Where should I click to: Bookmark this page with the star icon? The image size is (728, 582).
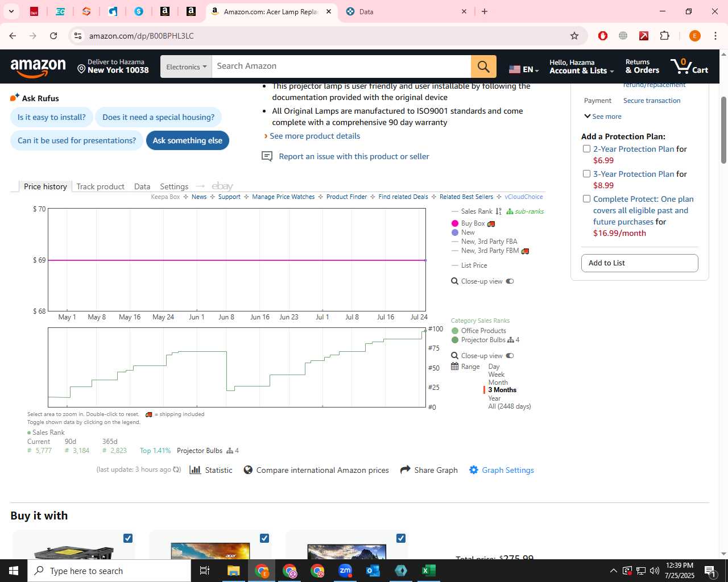[574, 36]
